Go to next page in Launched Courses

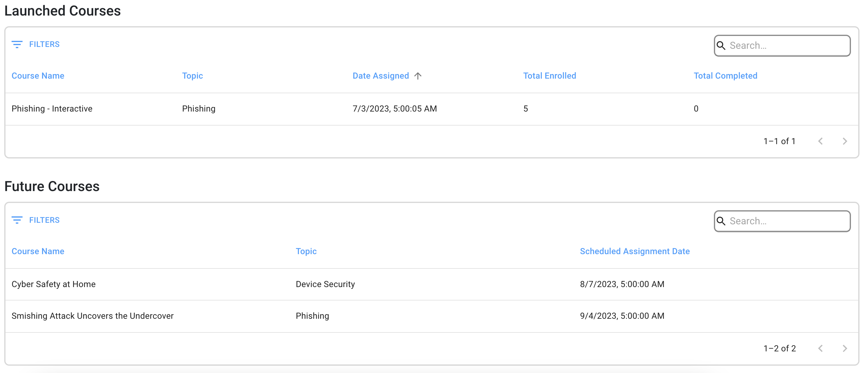[x=845, y=141]
